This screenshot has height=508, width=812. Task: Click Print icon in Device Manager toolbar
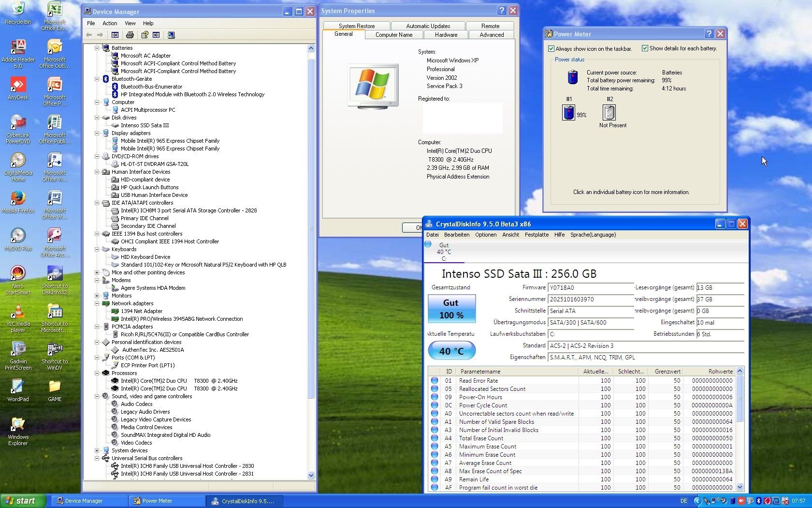(130, 35)
